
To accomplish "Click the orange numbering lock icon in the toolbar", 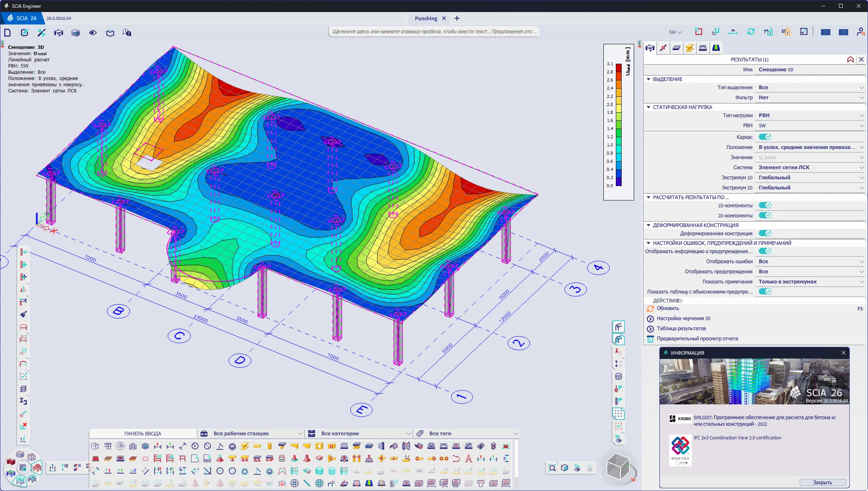I will [x=787, y=32].
